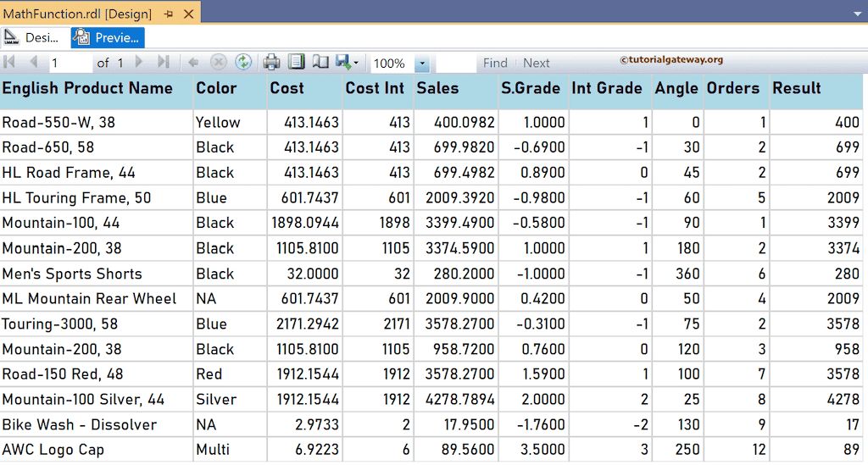Switch to print layout view
Viewport: 868px width, 465px height.
[x=296, y=61]
